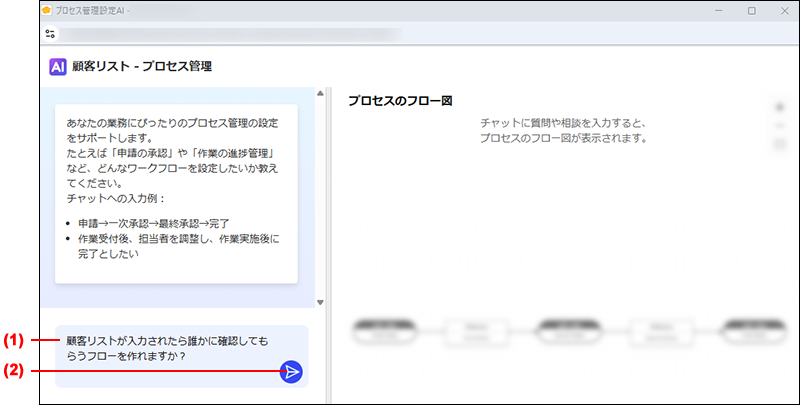Minimize the プロセス管理設定AI window
Screen dimensions: 800x405
coord(719,11)
